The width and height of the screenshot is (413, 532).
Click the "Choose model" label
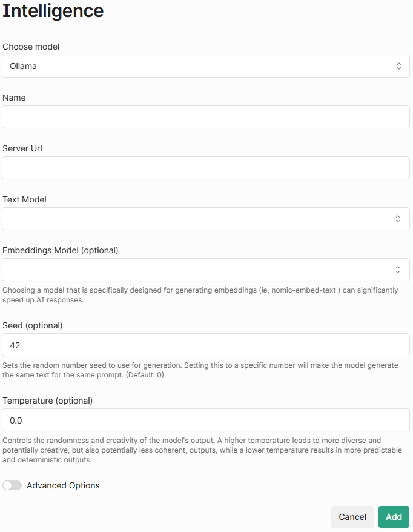(x=31, y=47)
